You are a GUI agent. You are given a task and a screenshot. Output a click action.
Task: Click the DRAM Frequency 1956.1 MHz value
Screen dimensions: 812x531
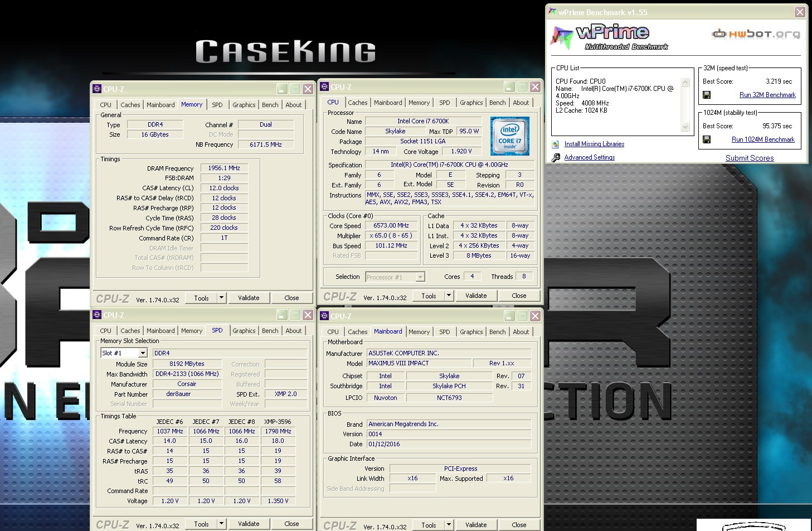[x=224, y=168]
